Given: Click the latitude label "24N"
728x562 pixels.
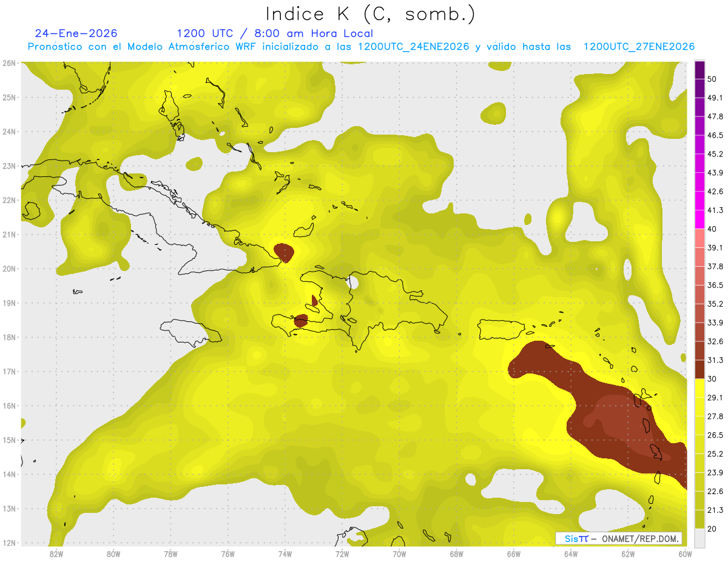Looking at the screenshot, I should coord(8,131).
